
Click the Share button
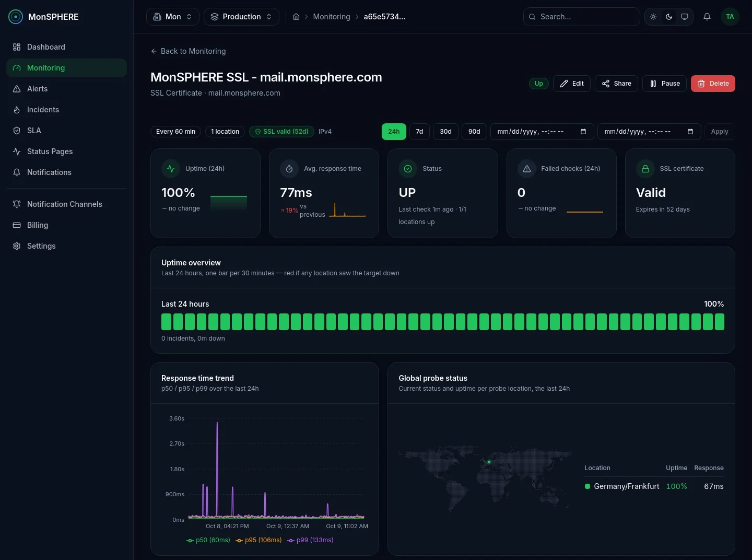point(616,84)
